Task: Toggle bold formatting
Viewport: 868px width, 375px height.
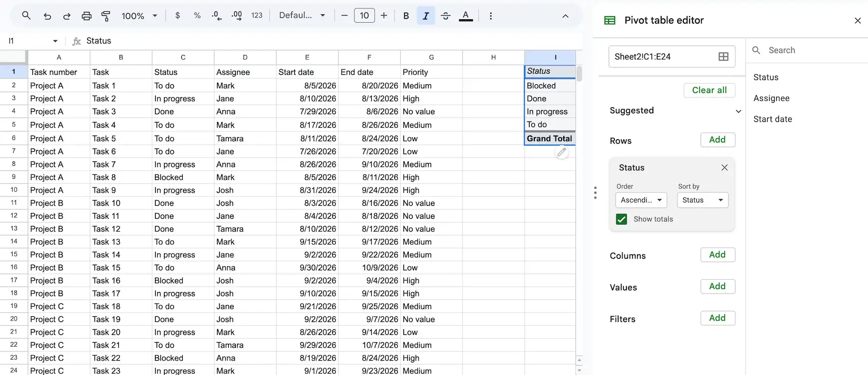Action: (406, 16)
